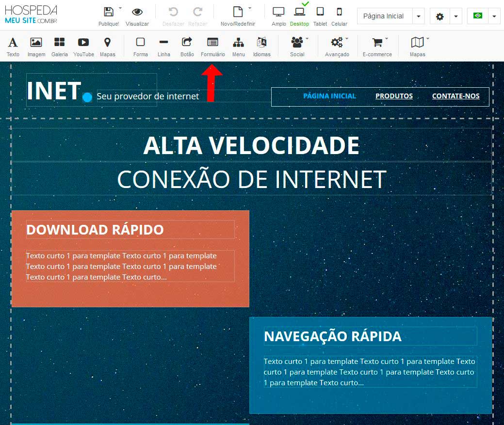Click the Desfazer undo icon
The width and height of the screenshot is (504, 425).
(x=173, y=12)
